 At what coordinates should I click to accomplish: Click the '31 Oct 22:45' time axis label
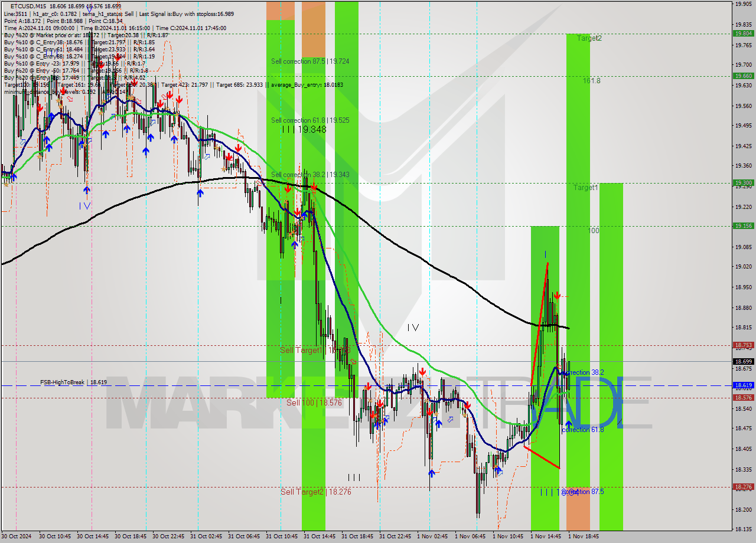click(x=395, y=537)
